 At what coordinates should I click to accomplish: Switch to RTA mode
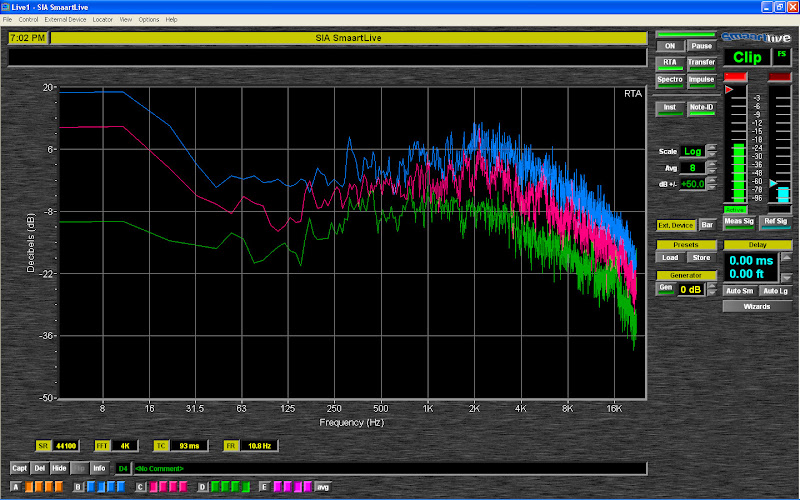click(x=670, y=63)
